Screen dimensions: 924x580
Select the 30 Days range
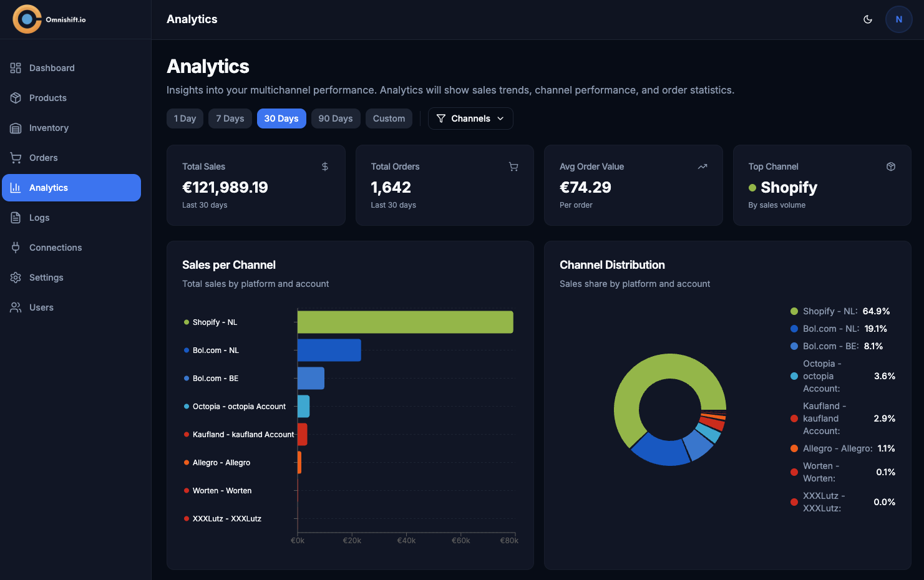click(x=281, y=118)
